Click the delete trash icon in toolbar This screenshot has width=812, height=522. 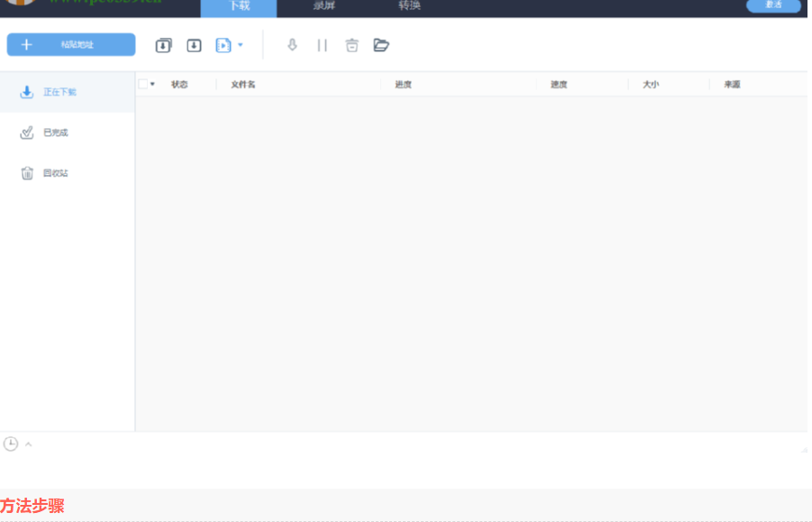[x=352, y=45]
